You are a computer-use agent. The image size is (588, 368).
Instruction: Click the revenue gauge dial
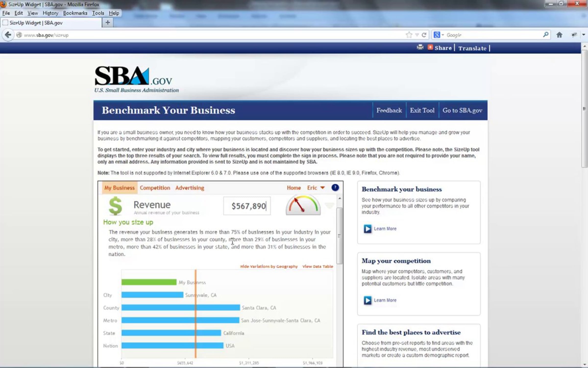click(x=303, y=205)
